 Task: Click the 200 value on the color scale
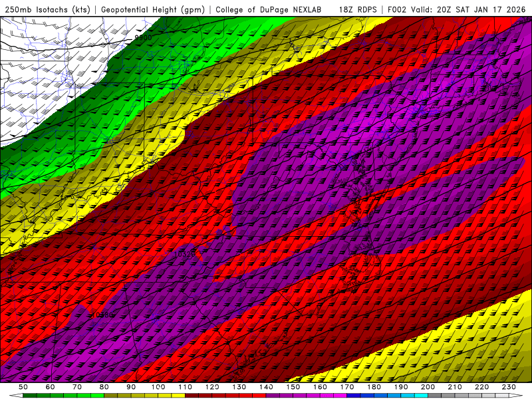(428, 387)
